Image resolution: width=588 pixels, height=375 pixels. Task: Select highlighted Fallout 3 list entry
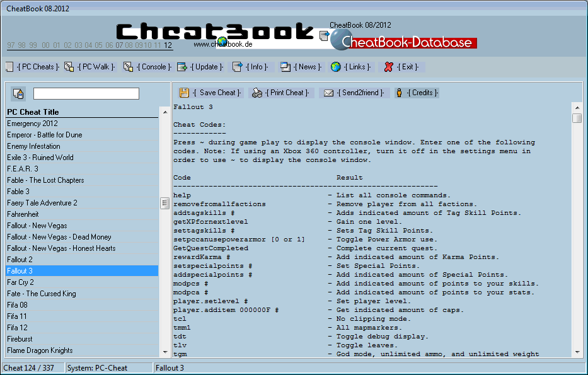coord(82,271)
